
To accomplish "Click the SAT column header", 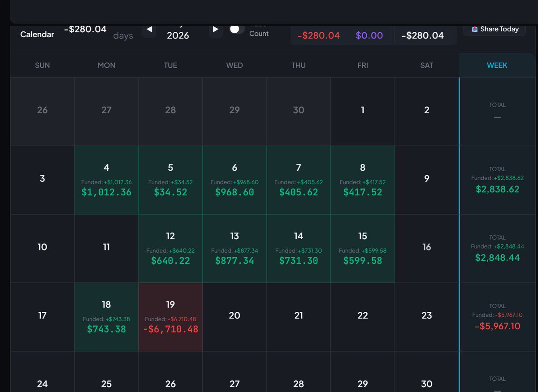I will point(427,65).
